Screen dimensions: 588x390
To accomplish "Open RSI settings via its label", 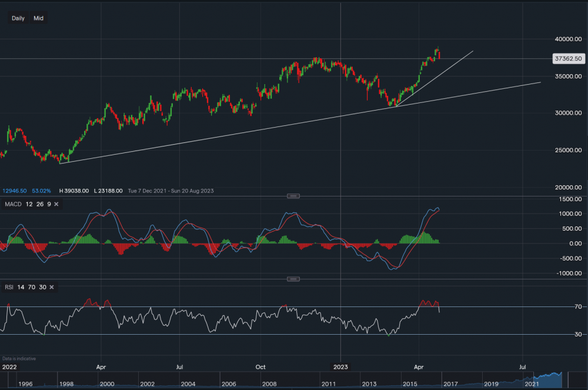I will click(x=9, y=287).
